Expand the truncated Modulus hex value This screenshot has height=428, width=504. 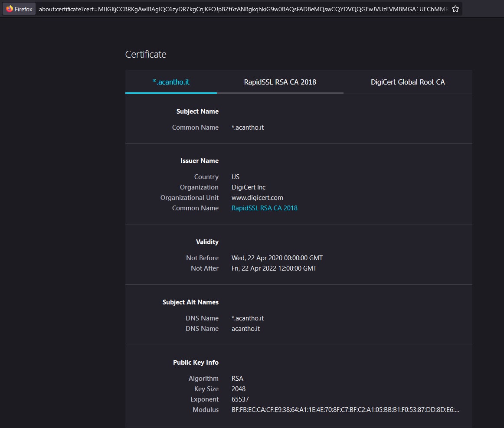pyautogui.click(x=345, y=410)
